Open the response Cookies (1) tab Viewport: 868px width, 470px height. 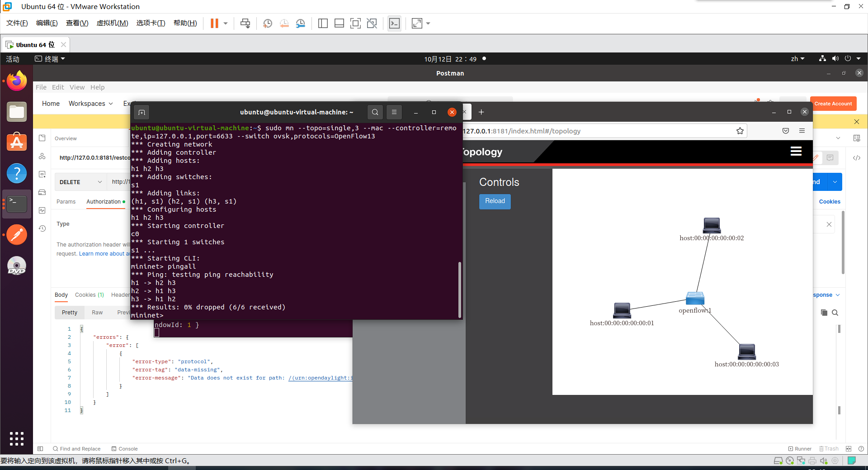click(x=90, y=295)
